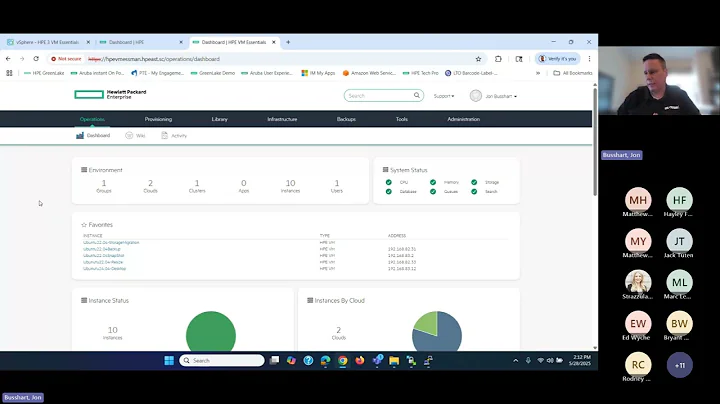The image size is (720, 404).
Task: Click the green Instance Status pie chart
Action: [x=211, y=332]
